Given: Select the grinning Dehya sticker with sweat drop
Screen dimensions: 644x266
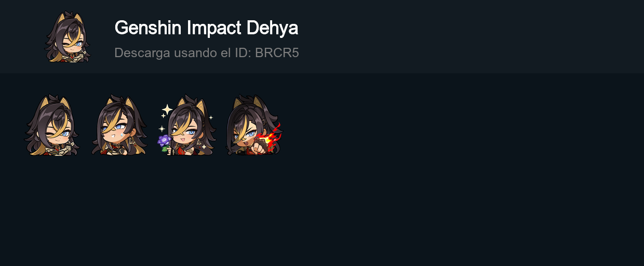Looking at the screenshot, I should coord(119,125).
